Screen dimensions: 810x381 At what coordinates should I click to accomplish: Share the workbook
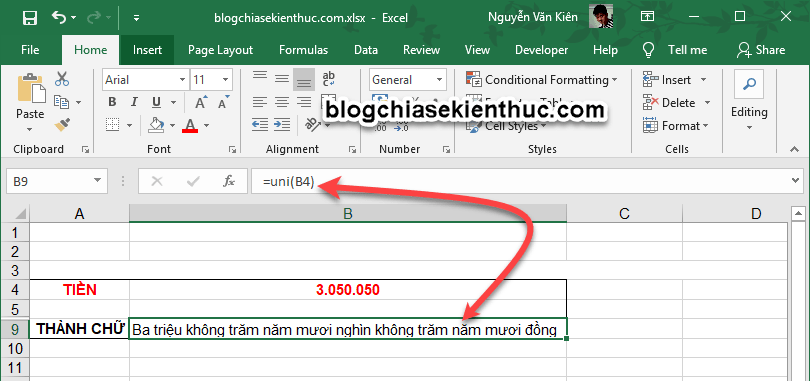point(761,50)
